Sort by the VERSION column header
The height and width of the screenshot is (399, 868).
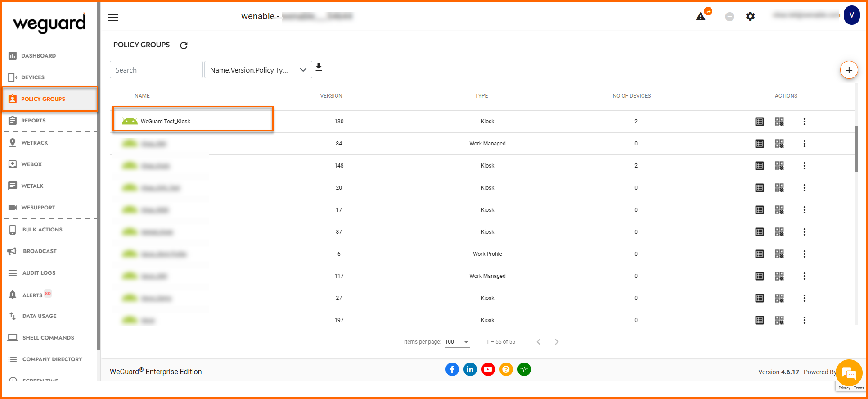click(x=331, y=96)
